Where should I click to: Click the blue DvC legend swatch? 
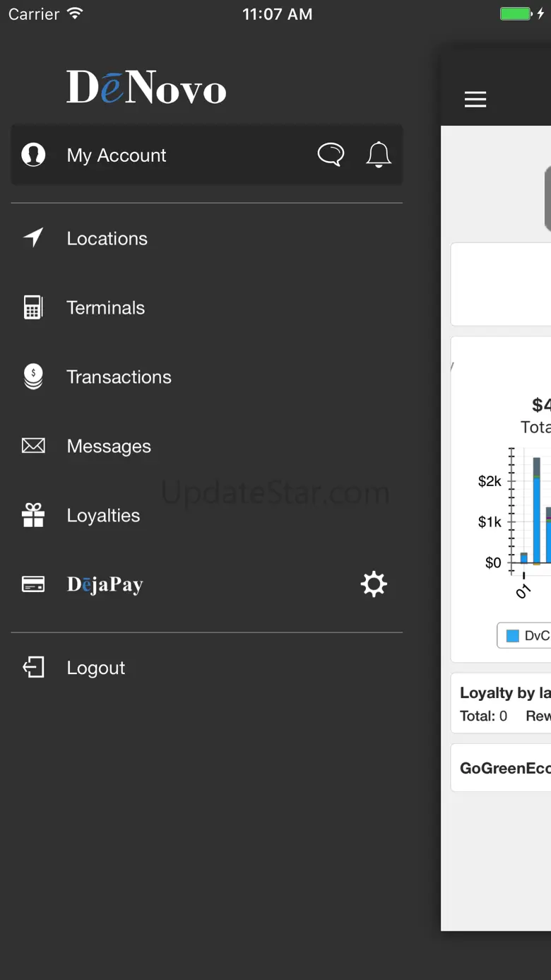click(x=513, y=636)
